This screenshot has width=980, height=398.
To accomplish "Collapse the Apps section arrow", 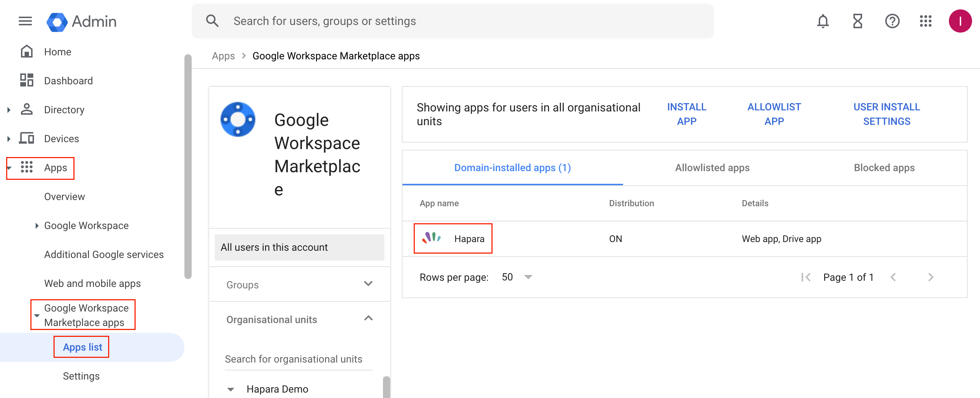I will tap(9, 168).
